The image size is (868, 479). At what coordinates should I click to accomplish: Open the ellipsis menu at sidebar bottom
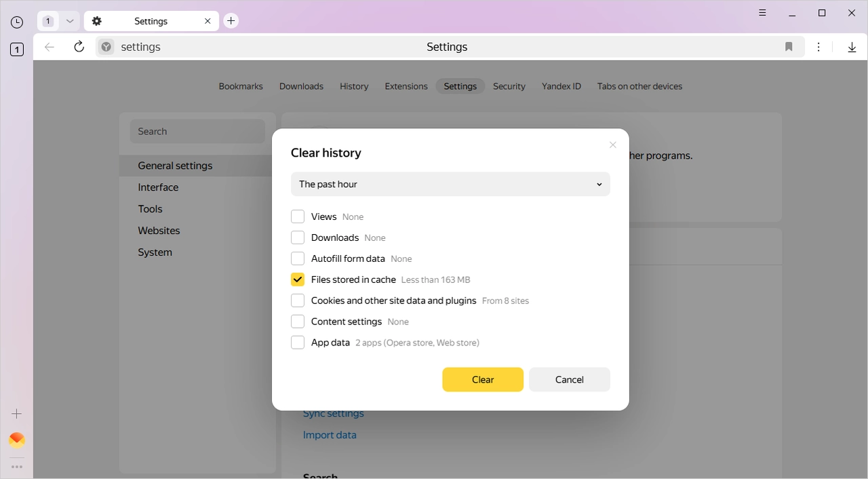pos(16,466)
